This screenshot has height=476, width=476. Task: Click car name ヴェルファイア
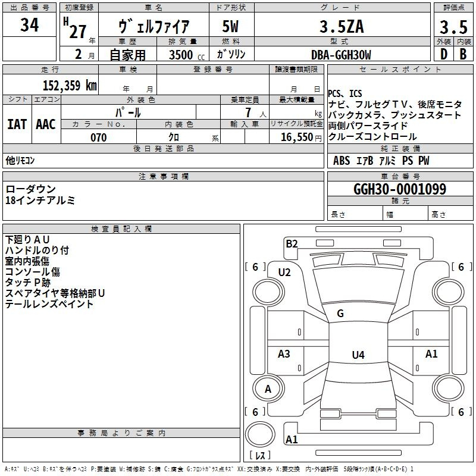click(x=154, y=26)
